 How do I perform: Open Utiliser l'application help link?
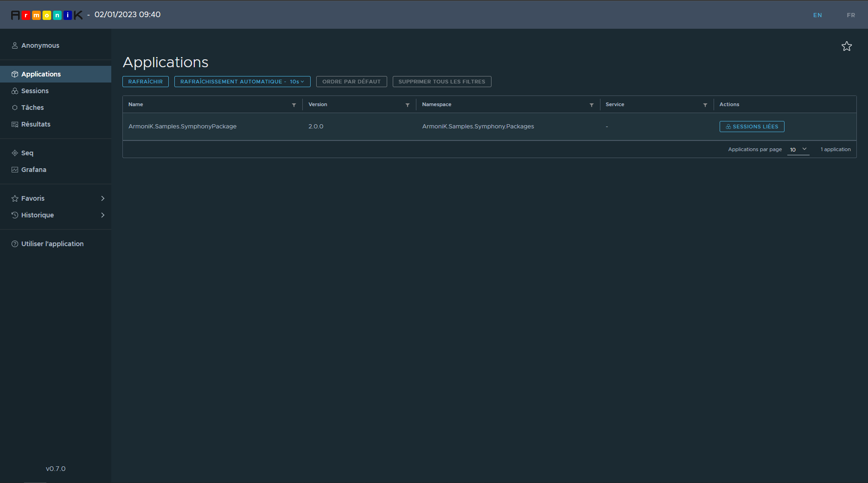(x=52, y=244)
